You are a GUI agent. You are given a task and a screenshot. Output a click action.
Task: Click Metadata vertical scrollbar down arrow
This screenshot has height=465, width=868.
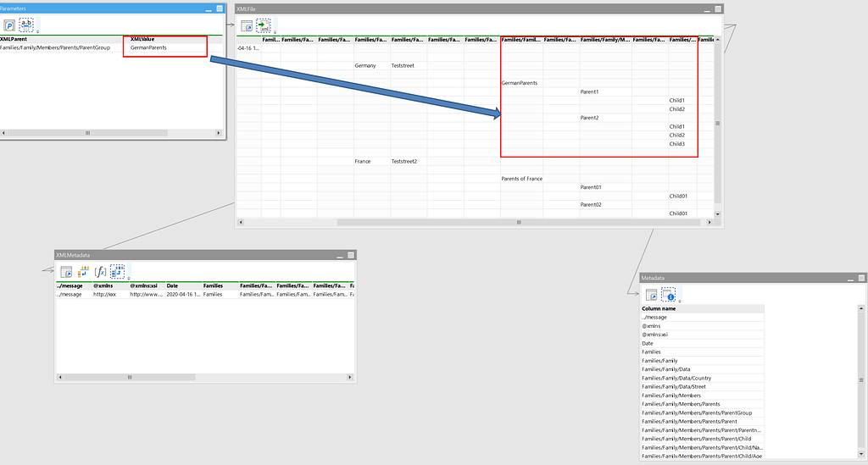(861, 454)
